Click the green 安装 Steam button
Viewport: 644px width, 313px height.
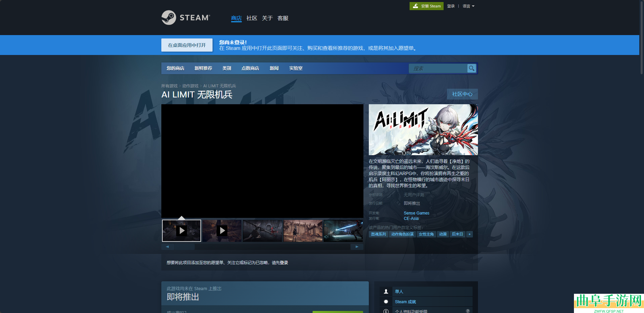tap(426, 6)
